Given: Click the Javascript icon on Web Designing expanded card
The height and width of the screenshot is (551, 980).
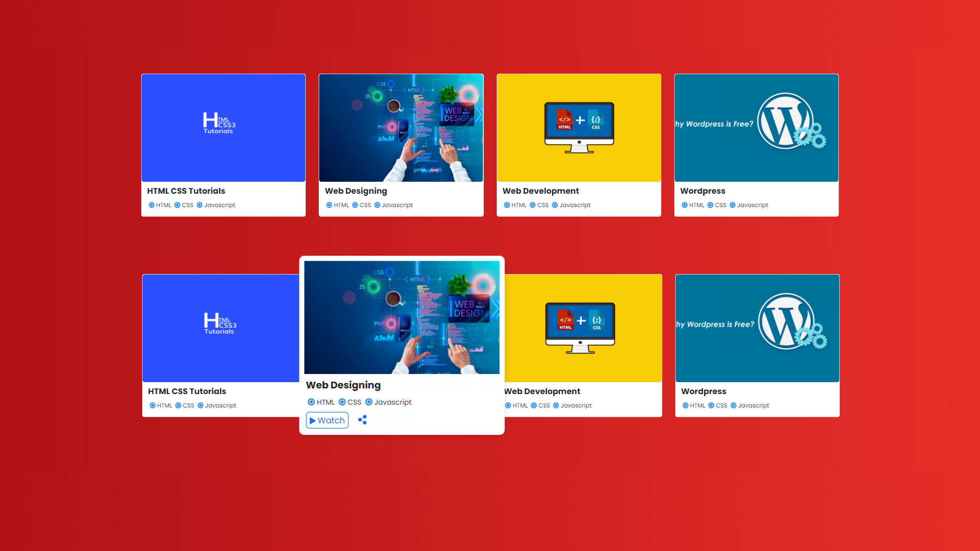Looking at the screenshot, I should coord(369,402).
